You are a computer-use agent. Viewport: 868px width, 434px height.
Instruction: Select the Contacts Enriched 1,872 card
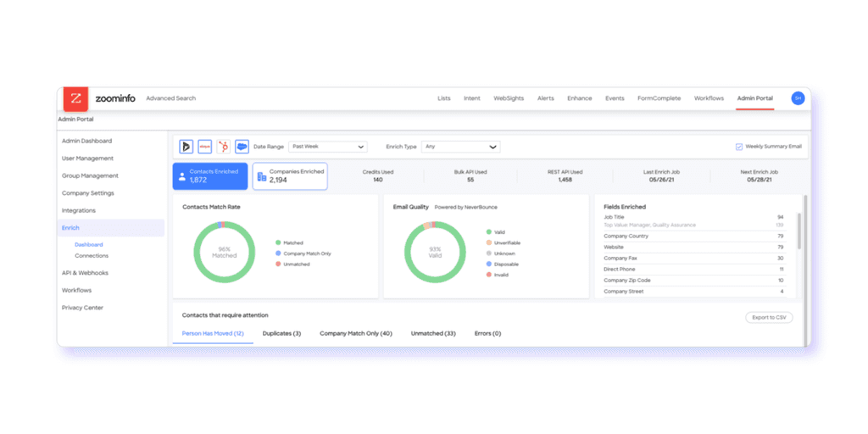click(210, 176)
